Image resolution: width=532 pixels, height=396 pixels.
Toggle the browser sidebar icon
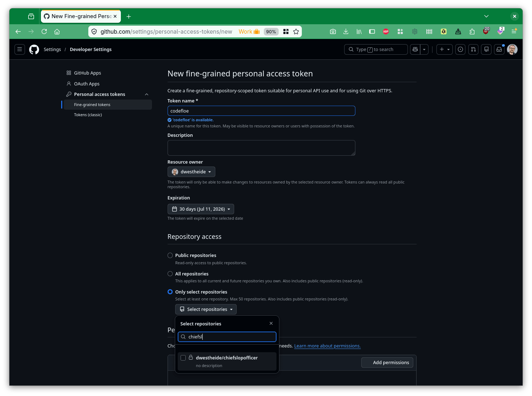(x=372, y=31)
